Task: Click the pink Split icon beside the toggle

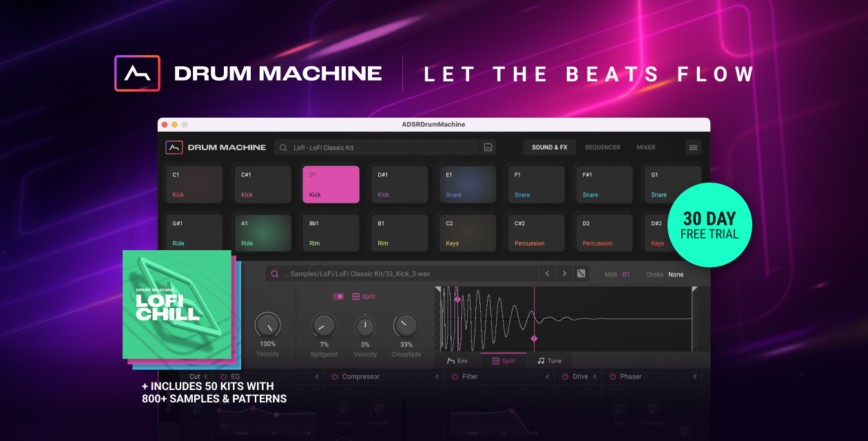Action: pyautogui.click(x=356, y=296)
